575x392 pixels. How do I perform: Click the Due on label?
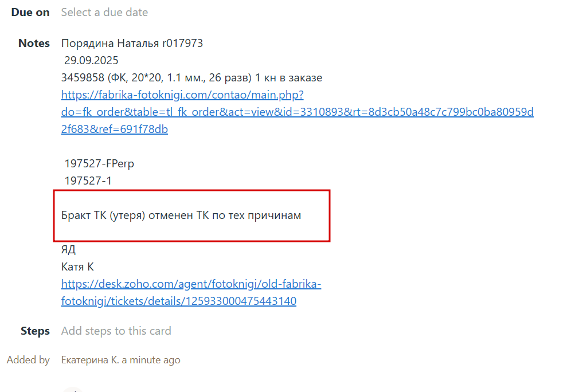(x=30, y=13)
